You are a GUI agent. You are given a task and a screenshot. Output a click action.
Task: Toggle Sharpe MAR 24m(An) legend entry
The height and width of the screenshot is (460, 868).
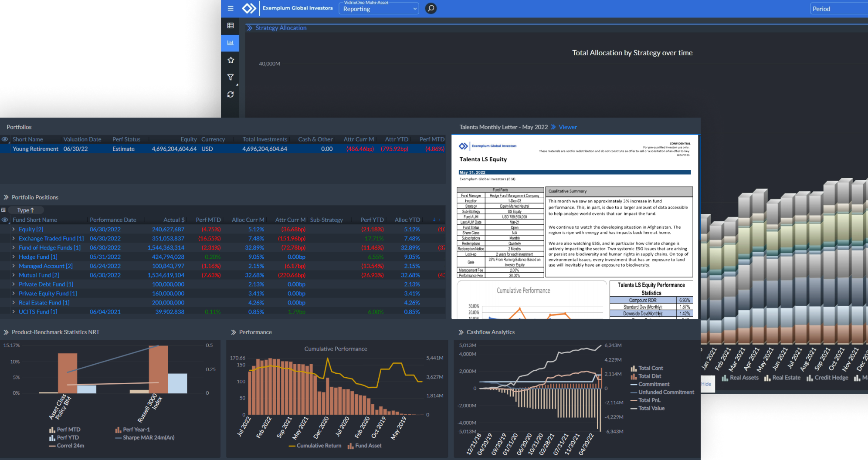(145, 438)
